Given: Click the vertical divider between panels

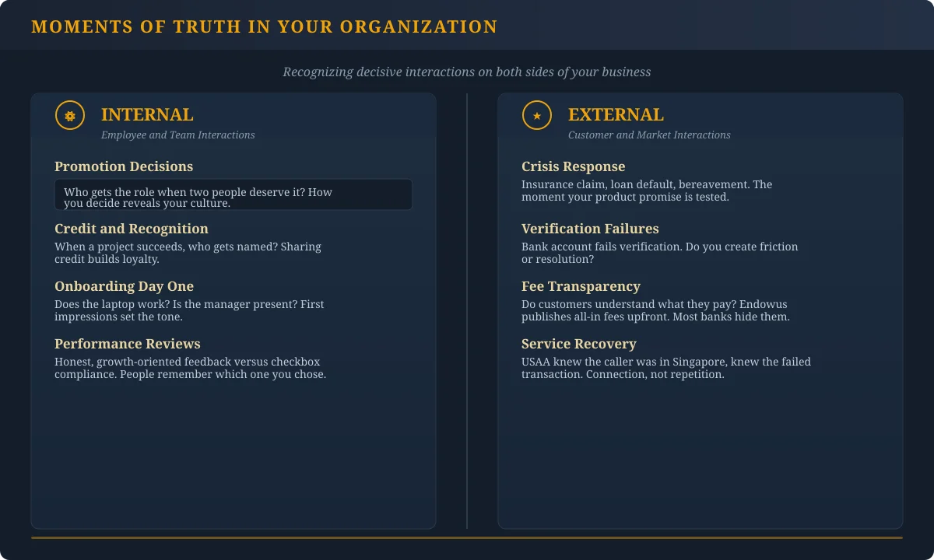Looking at the screenshot, I should [x=467, y=311].
